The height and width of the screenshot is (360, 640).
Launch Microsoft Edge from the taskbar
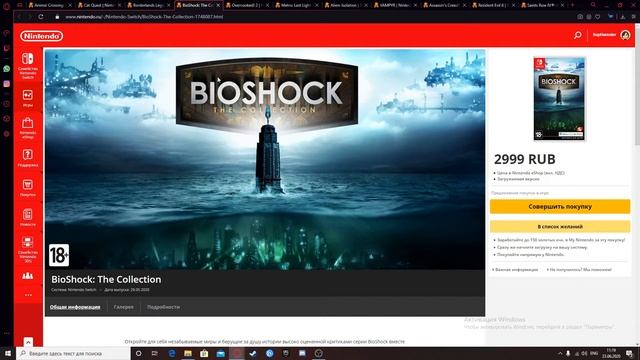click(x=171, y=353)
